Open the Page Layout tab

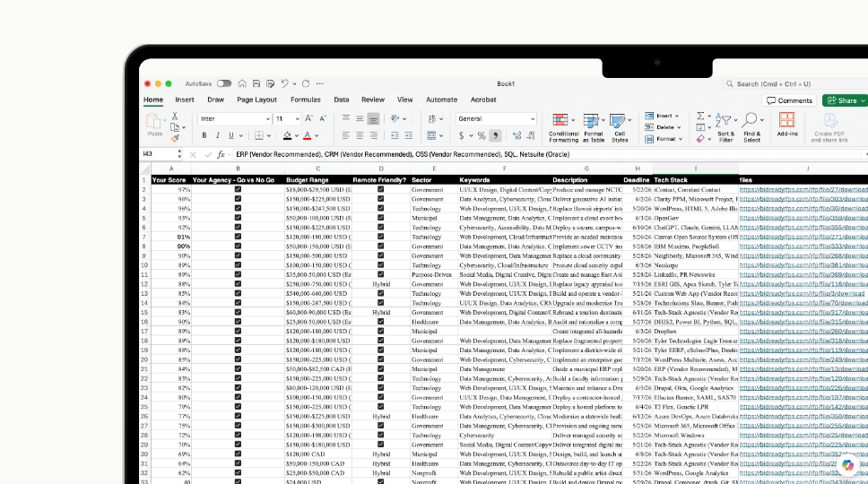(x=256, y=99)
